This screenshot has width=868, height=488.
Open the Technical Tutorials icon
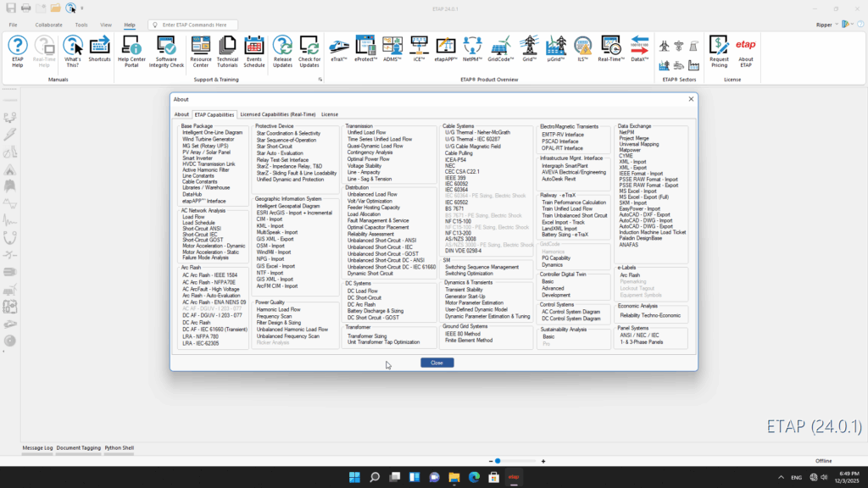227,49
